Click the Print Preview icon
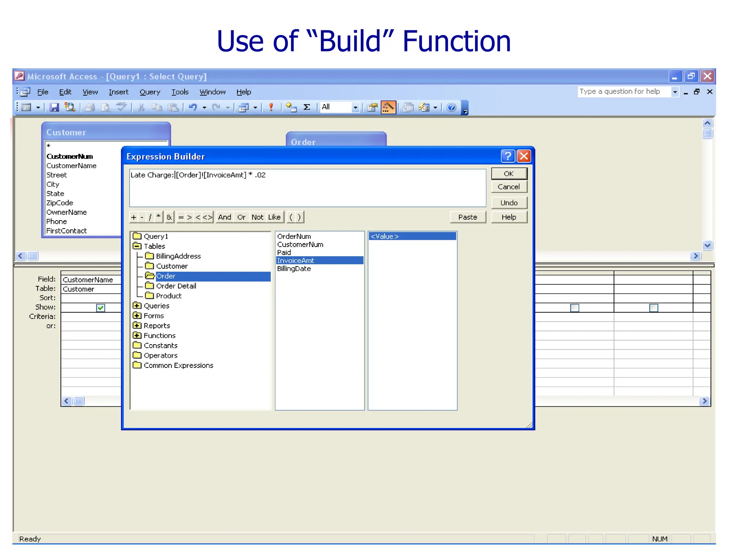This screenshot has width=747, height=560. [106, 107]
